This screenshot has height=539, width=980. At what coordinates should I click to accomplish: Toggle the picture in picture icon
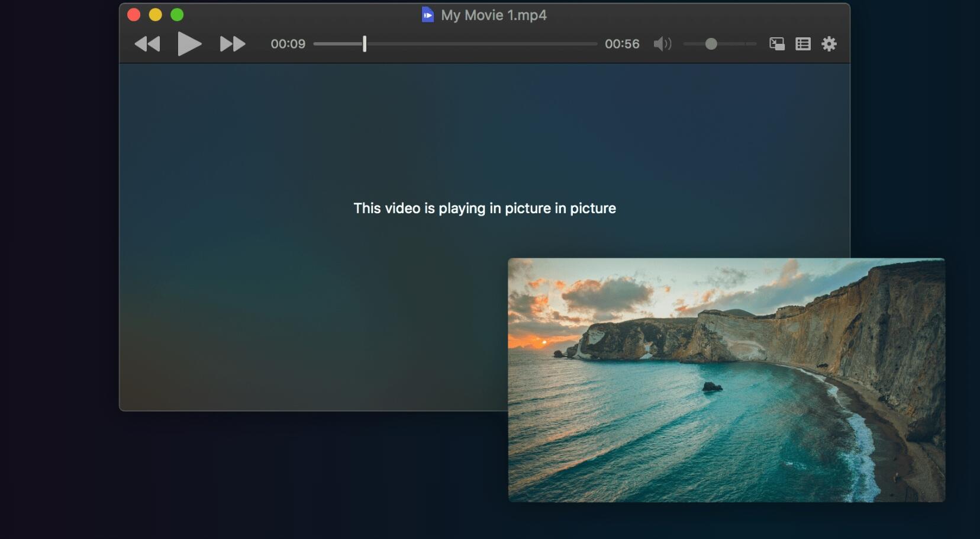(776, 44)
